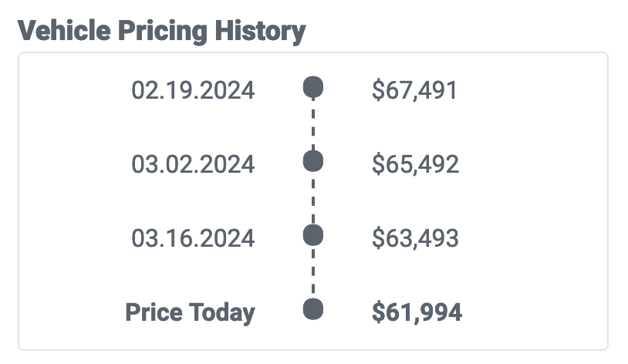Select the 03.02.2024 timeline dot
The image size is (628, 364).
(x=312, y=161)
